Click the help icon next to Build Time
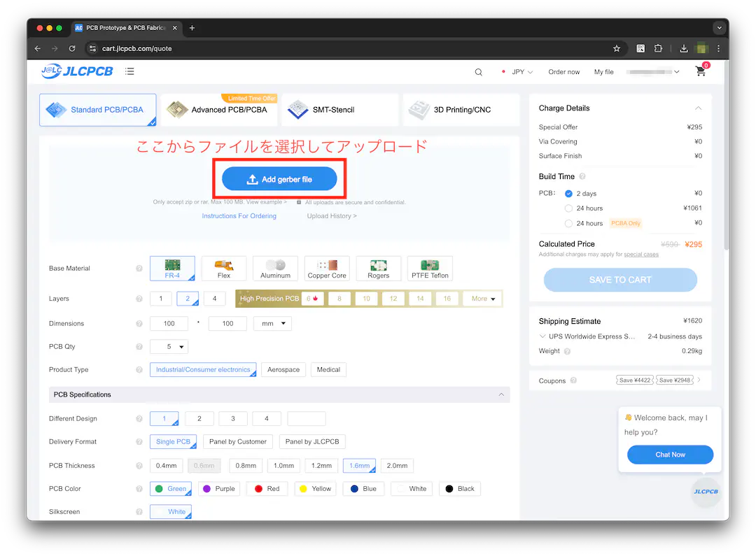Viewport: 756px width, 556px height. coord(582,176)
